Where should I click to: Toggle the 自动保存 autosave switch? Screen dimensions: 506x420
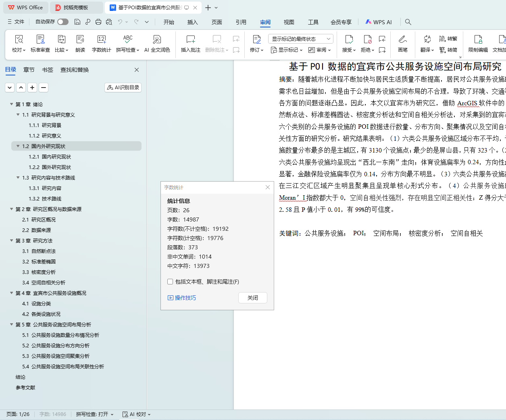(x=62, y=22)
